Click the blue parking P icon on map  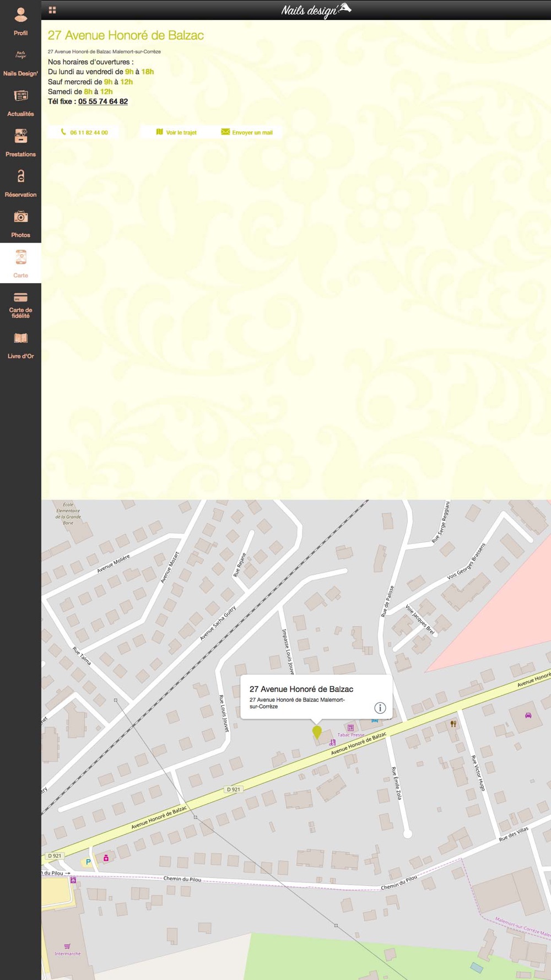88,861
